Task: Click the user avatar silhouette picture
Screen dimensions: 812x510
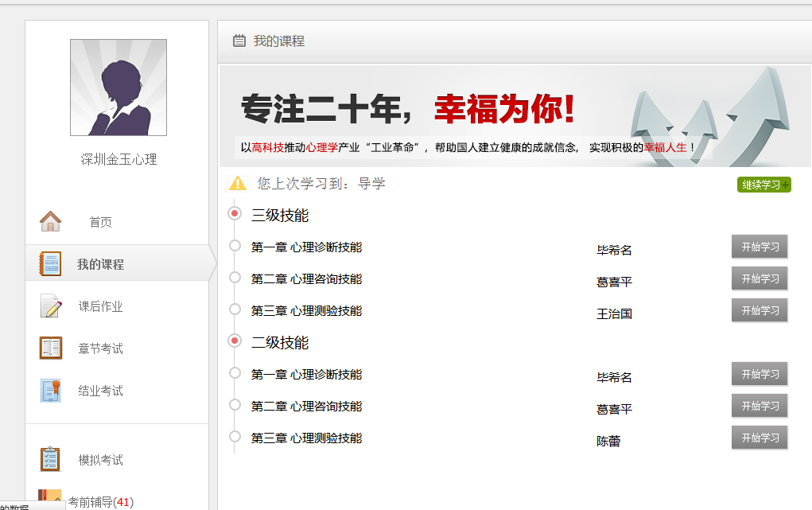Action: (x=118, y=88)
